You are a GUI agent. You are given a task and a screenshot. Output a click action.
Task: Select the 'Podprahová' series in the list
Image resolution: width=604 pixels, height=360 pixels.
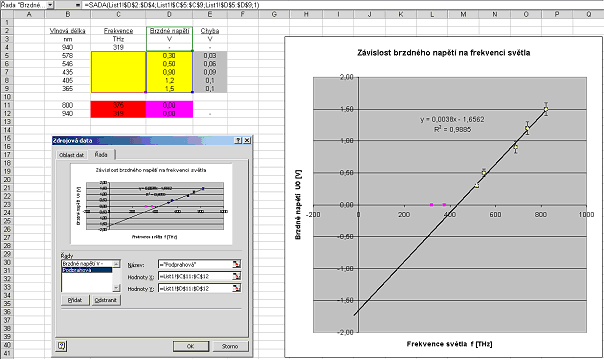tap(87, 270)
